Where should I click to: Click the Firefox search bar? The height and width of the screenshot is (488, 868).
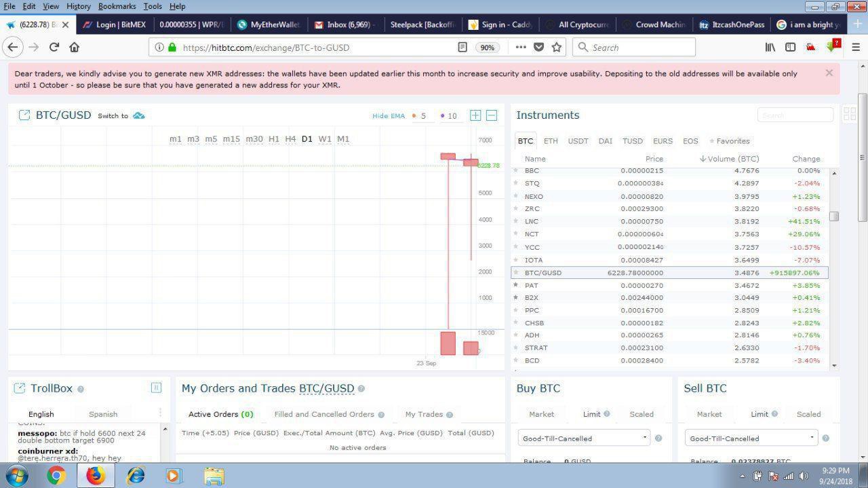[x=634, y=48]
